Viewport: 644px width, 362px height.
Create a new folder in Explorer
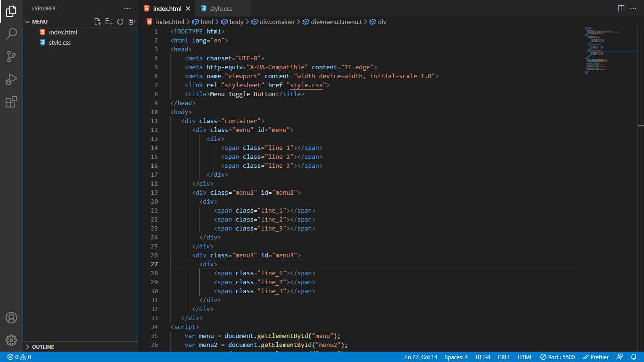click(x=109, y=21)
